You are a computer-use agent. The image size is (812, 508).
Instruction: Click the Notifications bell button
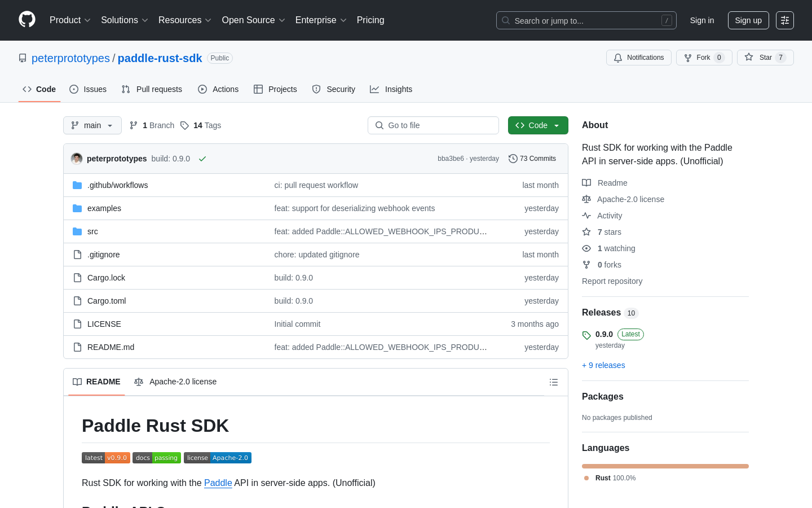[x=639, y=58]
